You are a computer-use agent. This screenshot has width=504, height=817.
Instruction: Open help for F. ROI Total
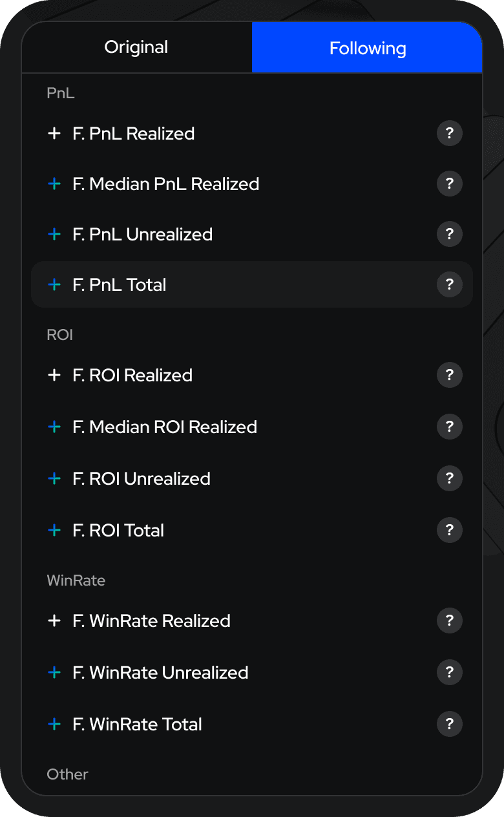(x=450, y=531)
